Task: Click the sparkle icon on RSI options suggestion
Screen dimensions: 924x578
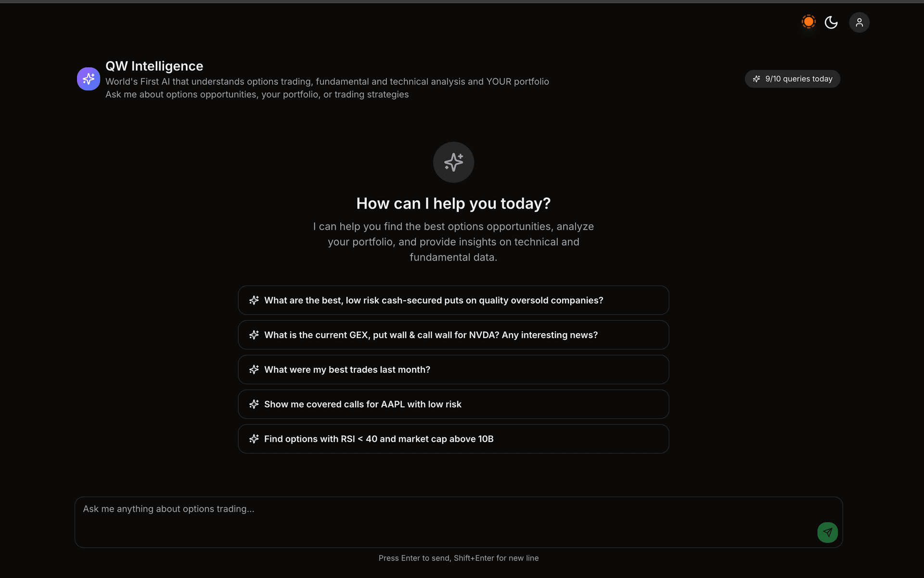Action: [x=254, y=439]
